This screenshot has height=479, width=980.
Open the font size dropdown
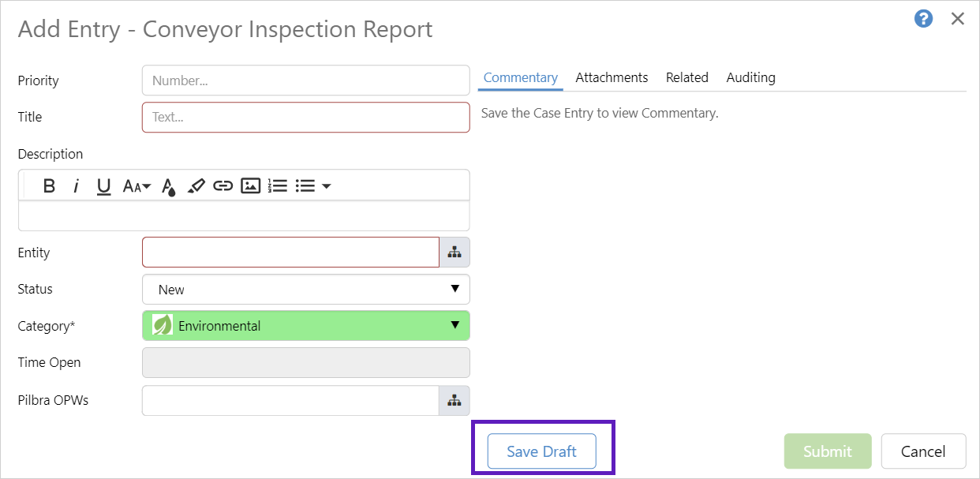click(x=137, y=186)
